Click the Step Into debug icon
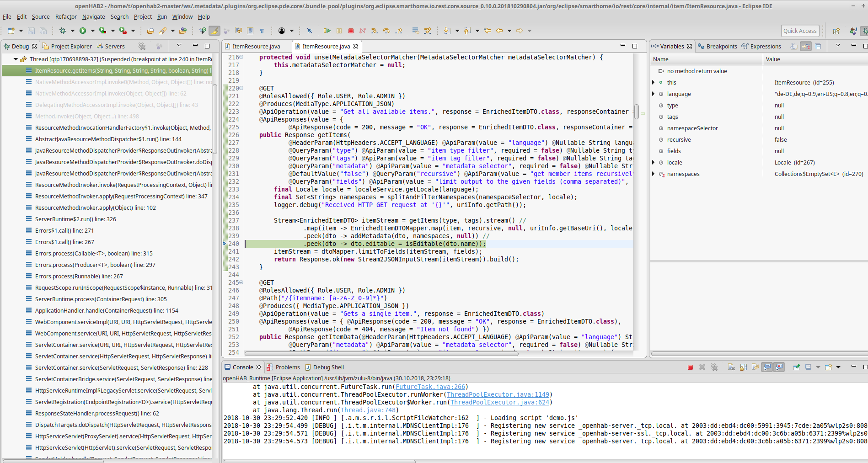The width and height of the screenshot is (868, 463). click(375, 31)
